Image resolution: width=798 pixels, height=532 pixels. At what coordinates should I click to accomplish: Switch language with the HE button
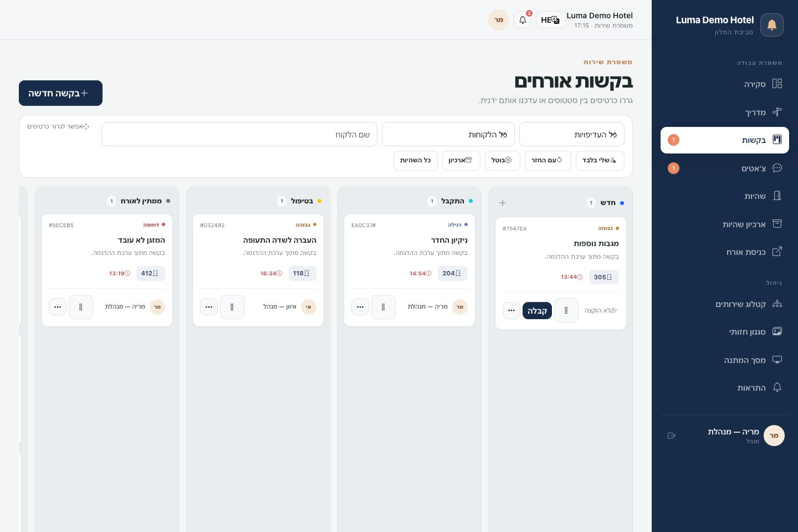(550, 20)
